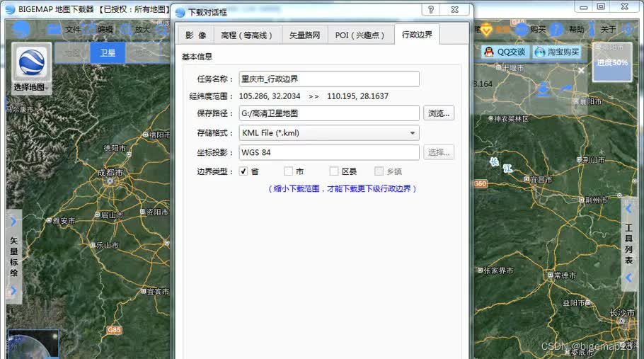Image resolution: width=644 pixels, height=359 pixels.
Task: Click the upper arrow on 工具列表 panel
Action: pyautogui.click(x=628, y=209)
